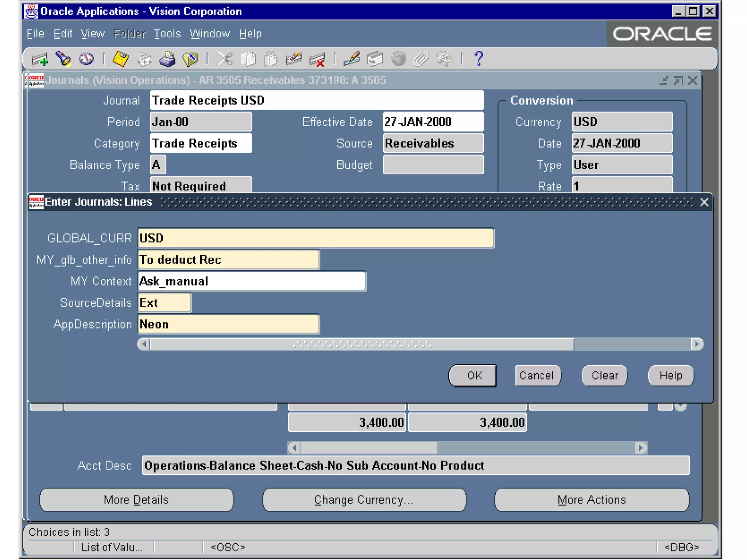The height and width of the screenshot is (560, 747).
Task: Click the Change Currency button
Action: [364, 499]
